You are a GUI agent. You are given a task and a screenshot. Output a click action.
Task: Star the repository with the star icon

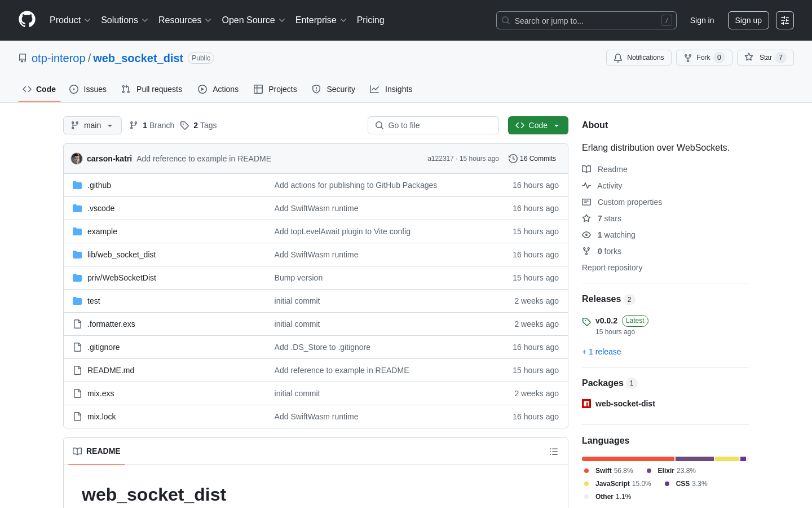pos(749,57)
